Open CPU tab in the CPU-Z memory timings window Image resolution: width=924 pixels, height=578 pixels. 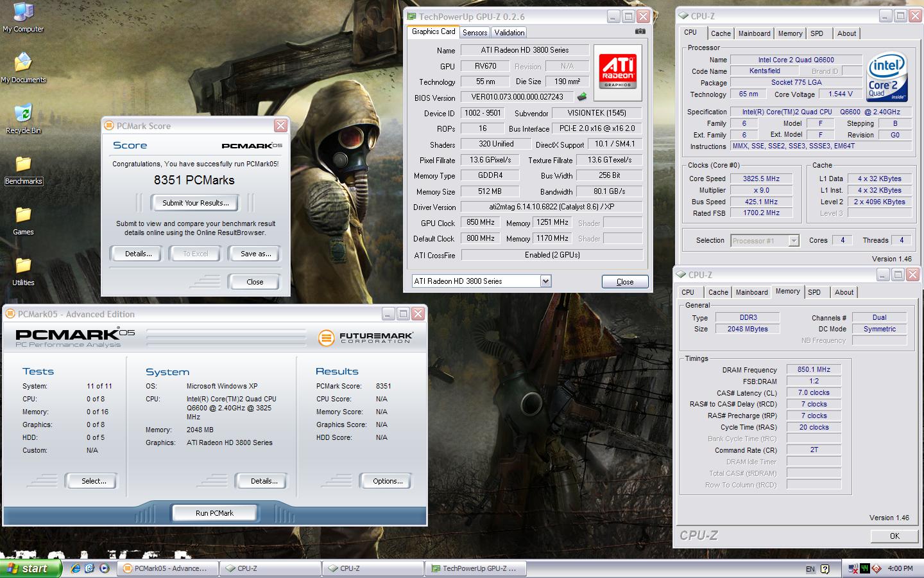[688, 292]
